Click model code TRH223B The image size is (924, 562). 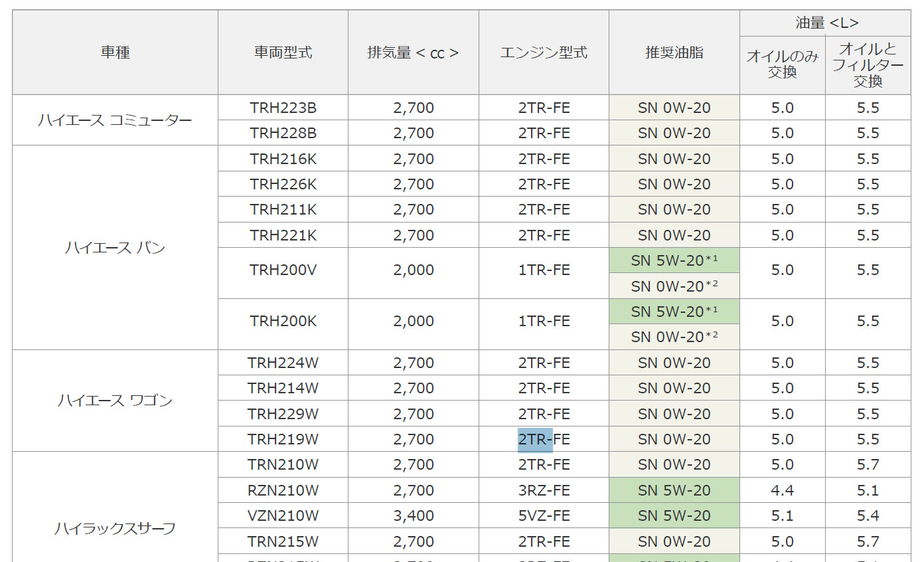pos(283,108)
